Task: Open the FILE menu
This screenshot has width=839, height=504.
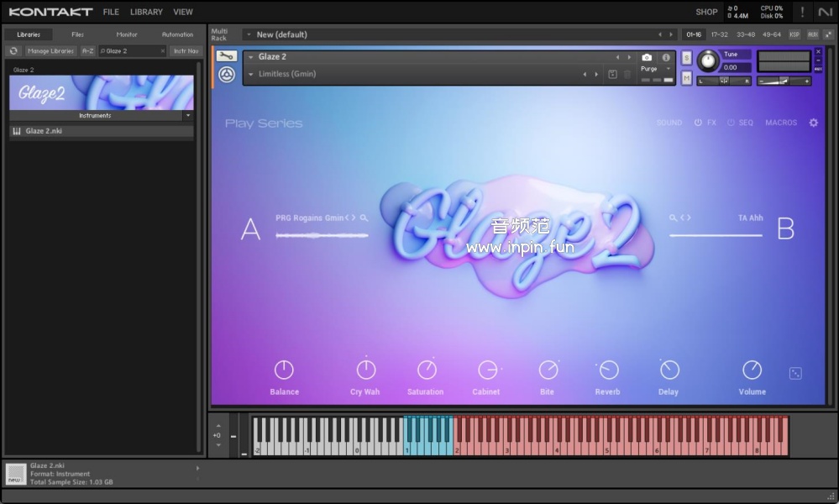Action: (x=112, y=12)
